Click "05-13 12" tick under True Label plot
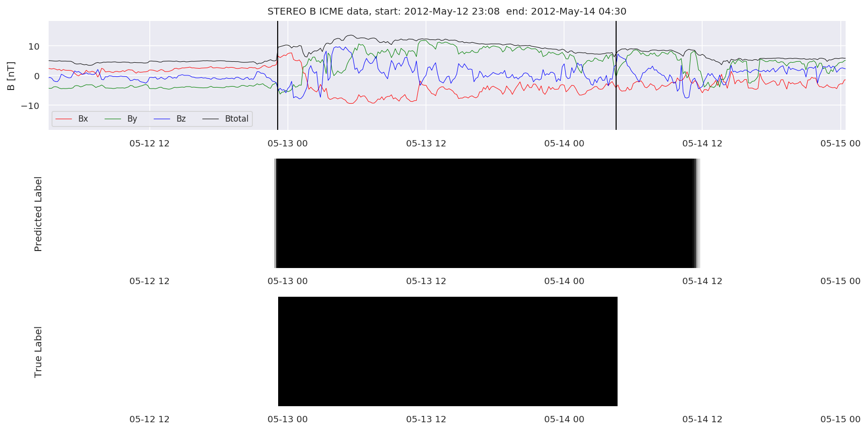Screen dimensions: 868x431 [x=426, y=419]
